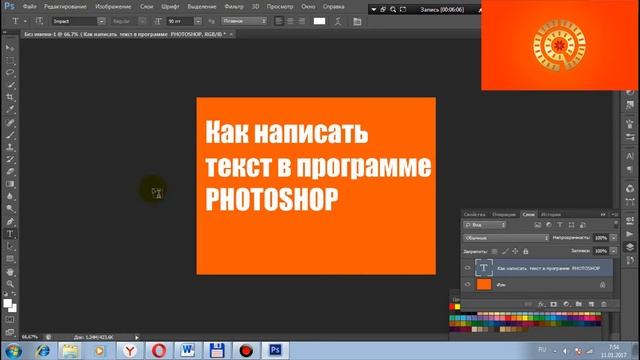640x360 pixels.
Task: Select the Move tool
Action: (10, 48)
